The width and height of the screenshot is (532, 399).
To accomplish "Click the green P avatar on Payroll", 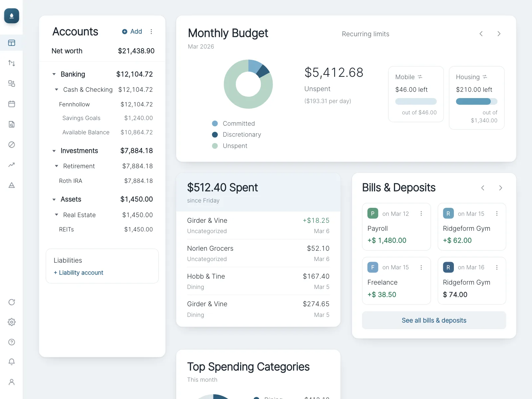I will (373, 213).
